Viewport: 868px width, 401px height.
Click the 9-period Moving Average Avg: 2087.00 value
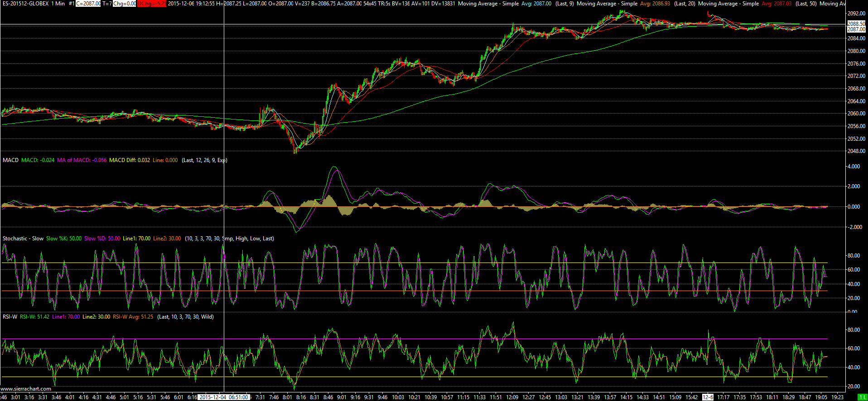point(536,4)
